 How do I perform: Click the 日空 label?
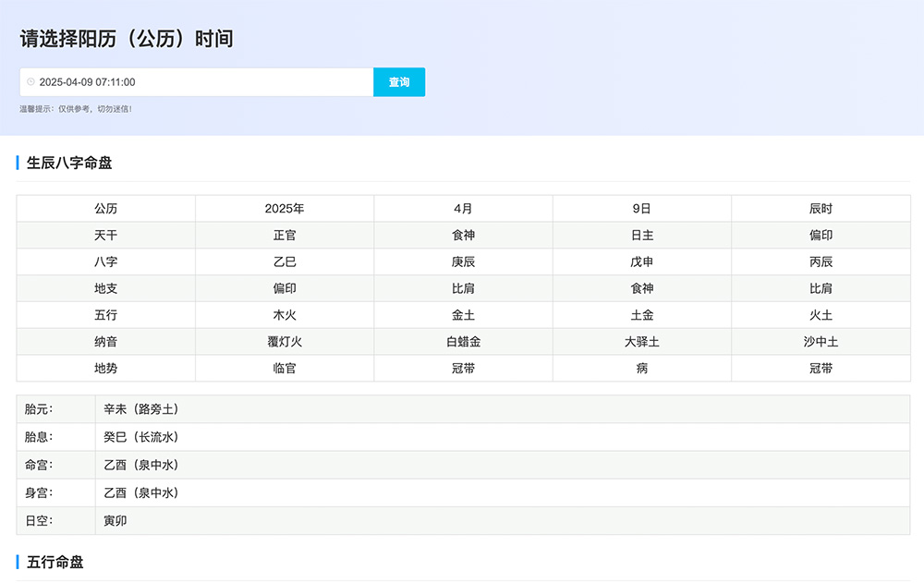point(39,520)
